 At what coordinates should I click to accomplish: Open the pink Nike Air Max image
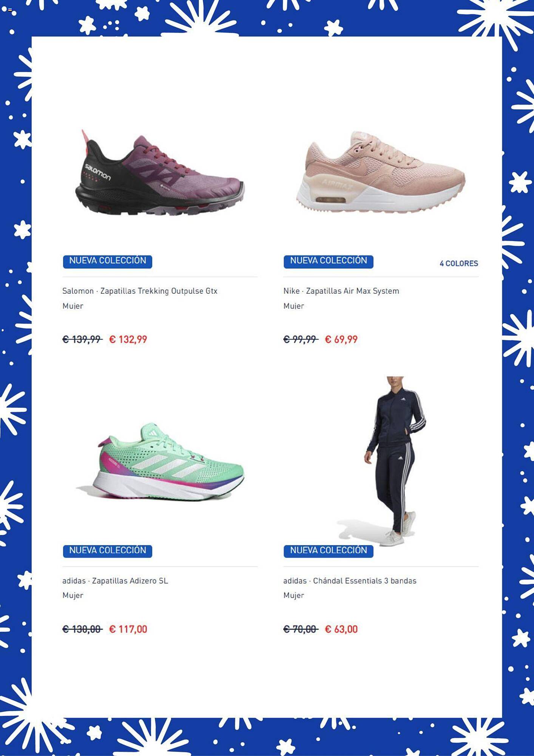point(381,172)
